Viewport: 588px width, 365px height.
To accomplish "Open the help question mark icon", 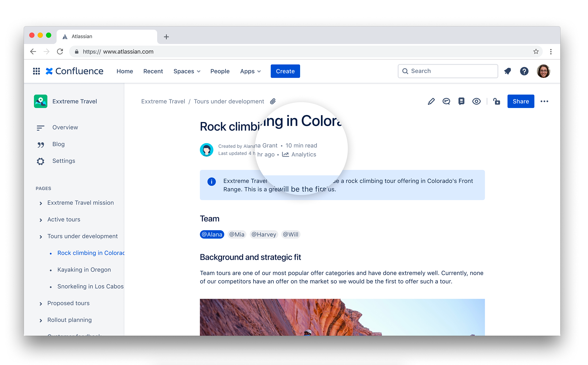I will pyautogui.click(x=524, y=71).
